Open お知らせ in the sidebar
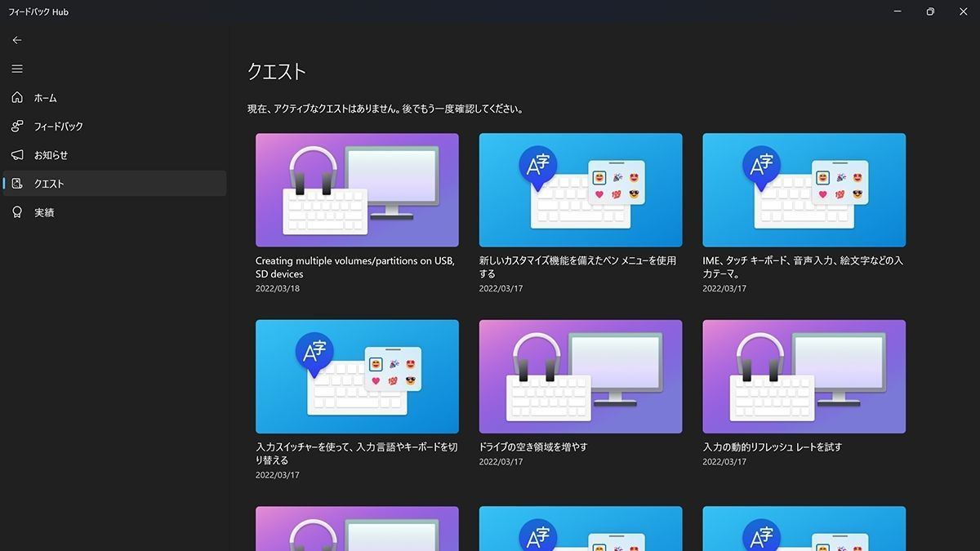Viewport: 980px width, 551px height. tap(114, 155)
